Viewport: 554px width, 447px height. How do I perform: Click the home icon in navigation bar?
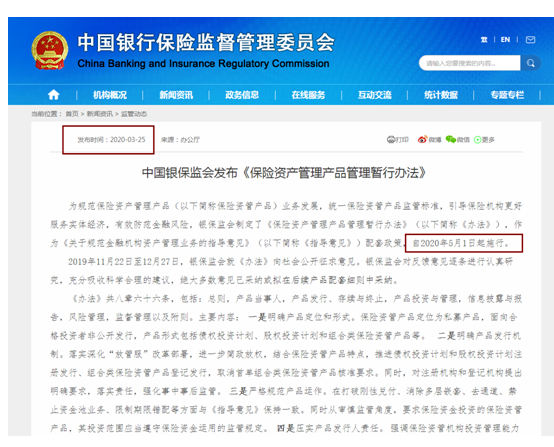pos(54,95)
